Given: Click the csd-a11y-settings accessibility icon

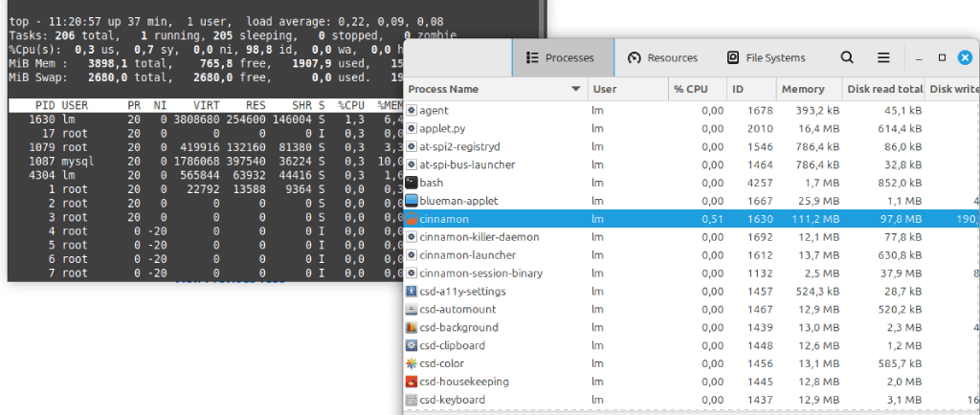Looking at the screenshot, I should 412,292.
